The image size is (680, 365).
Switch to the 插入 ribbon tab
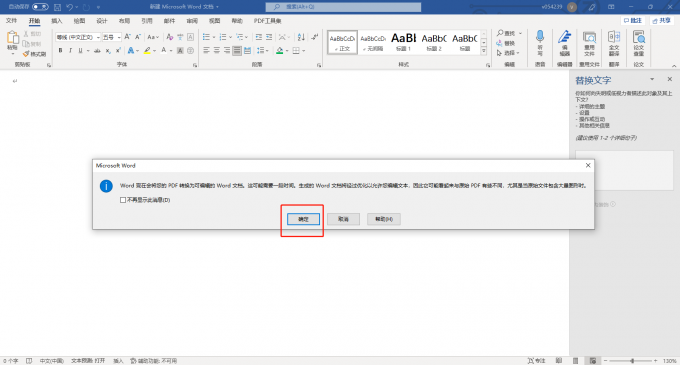(56, 21)
